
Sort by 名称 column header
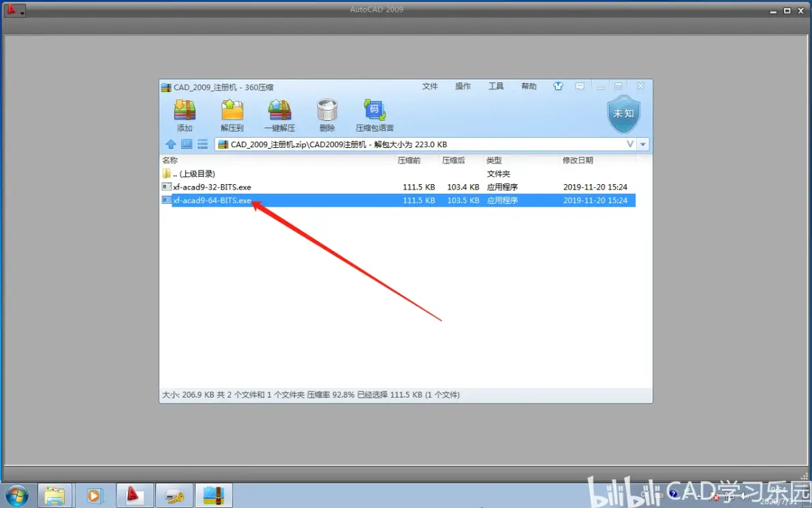click(170, 160)
